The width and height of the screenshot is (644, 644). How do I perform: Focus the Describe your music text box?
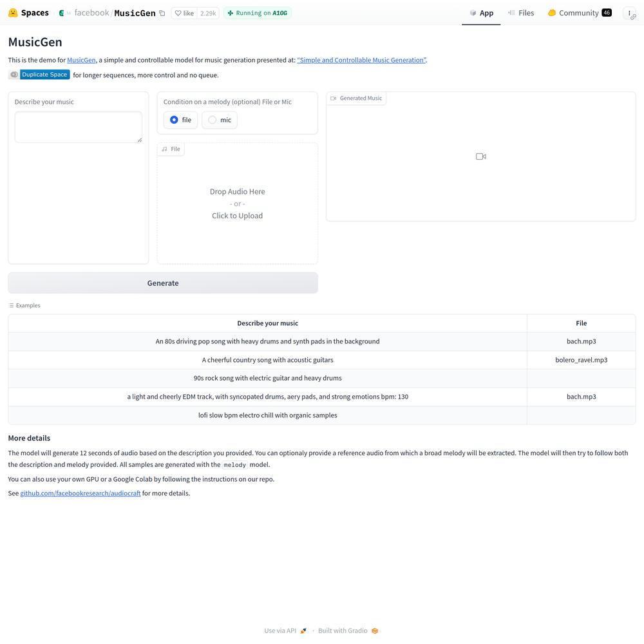pyautogui.click(x=79, y=127)
